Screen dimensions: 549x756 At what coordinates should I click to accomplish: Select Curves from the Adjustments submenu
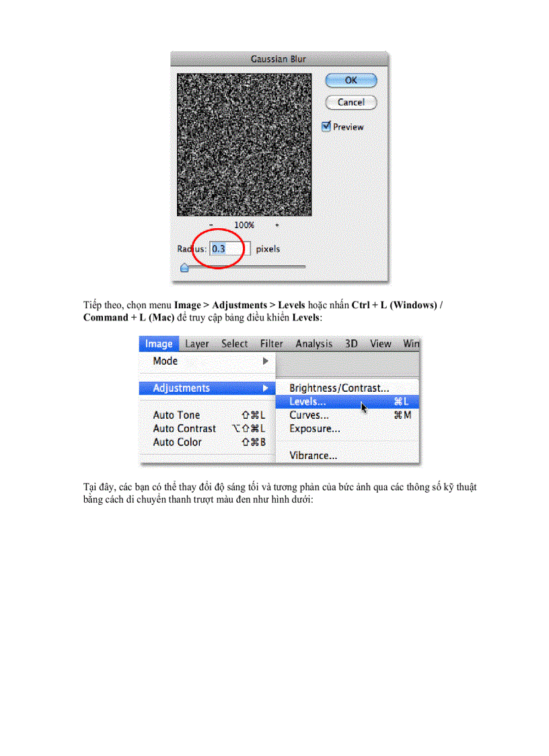[309, 415]
